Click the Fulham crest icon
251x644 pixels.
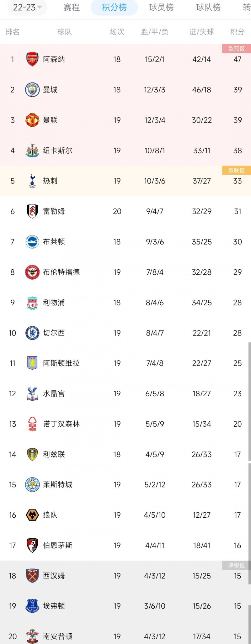pyautogui.click(x=32, y=211)
